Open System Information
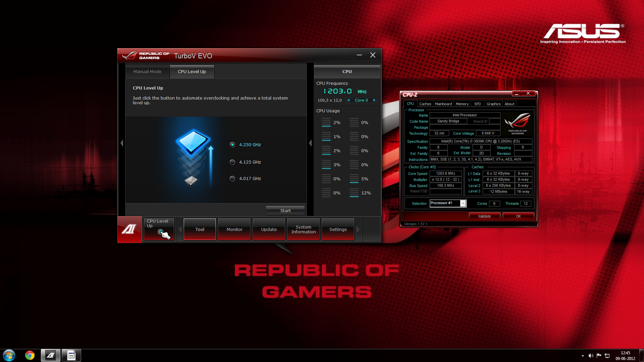 (304, 229)
